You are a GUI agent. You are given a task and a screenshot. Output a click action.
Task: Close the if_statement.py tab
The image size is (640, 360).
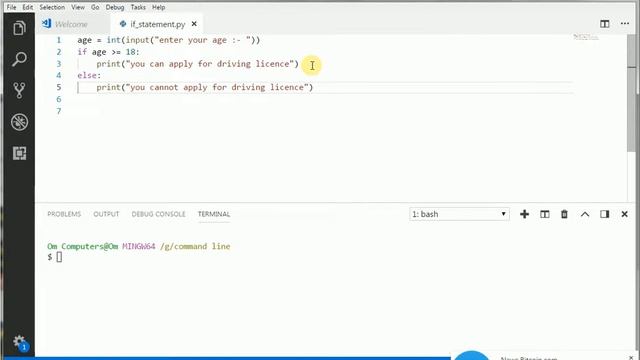pos(194,24)
